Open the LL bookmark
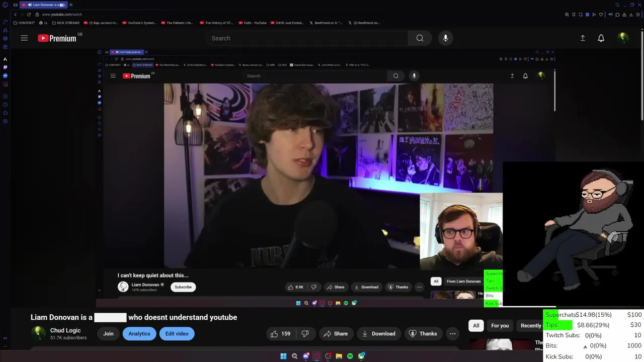644x362 pixels. (x=43, y=23)
